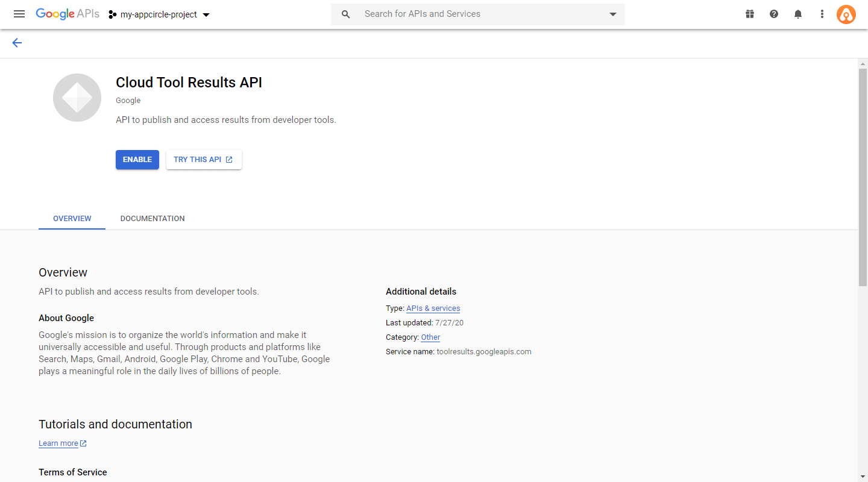Open the Other category link
The height and width of the screenshot is (482, 868).
pyautogui.click(x=430, y=337)
